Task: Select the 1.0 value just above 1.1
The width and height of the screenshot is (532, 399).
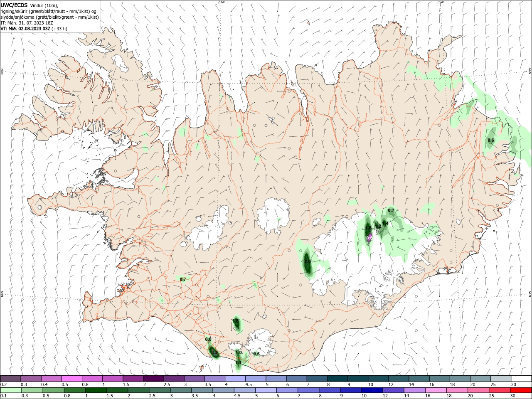Action: coord(239,352)
